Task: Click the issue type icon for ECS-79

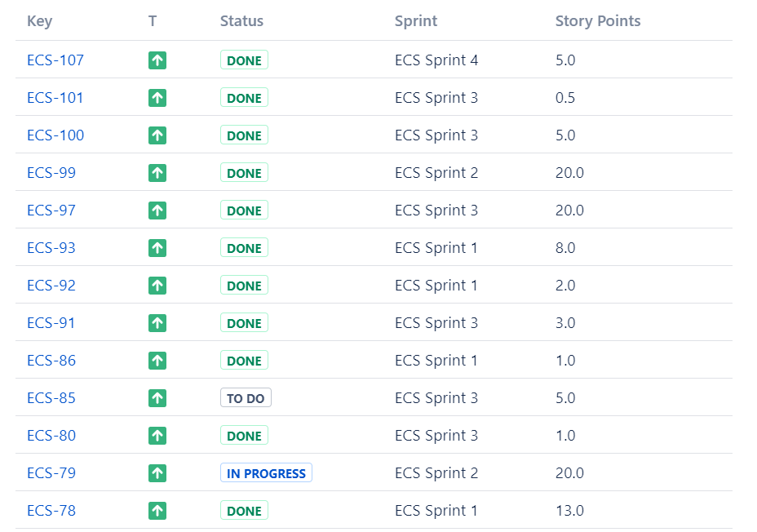Action: 157,473
